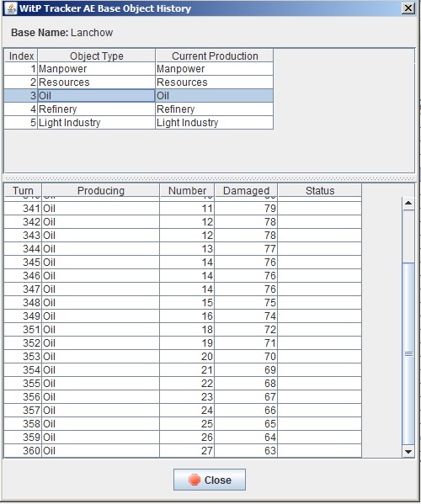Screen dimensions: 421x504
Task: Select the turn 349 history row
Action: coord(183,316)
